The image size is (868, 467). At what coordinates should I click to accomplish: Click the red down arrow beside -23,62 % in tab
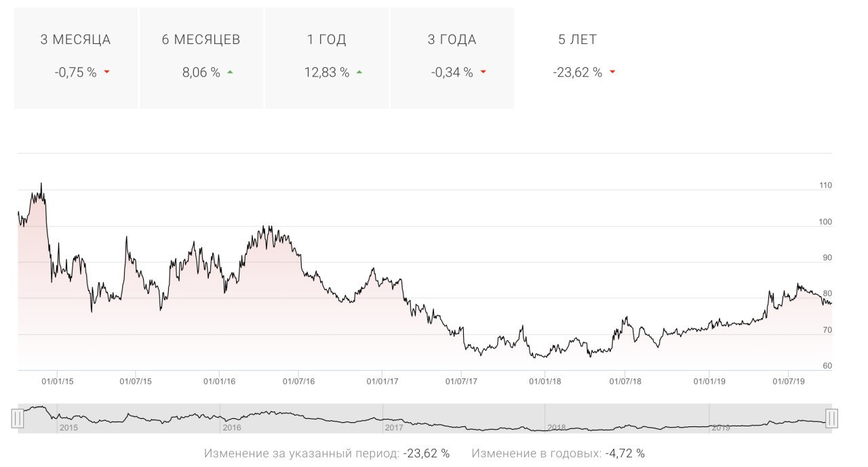612,72
